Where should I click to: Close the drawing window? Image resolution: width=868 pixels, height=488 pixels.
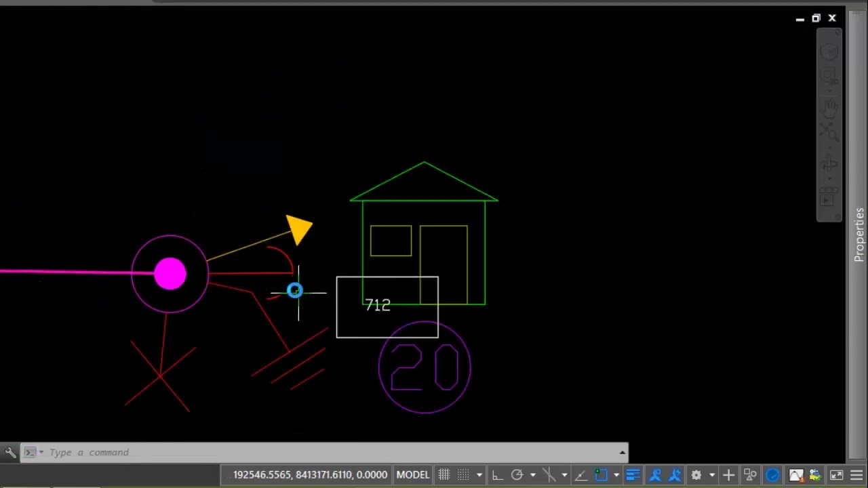832,18
